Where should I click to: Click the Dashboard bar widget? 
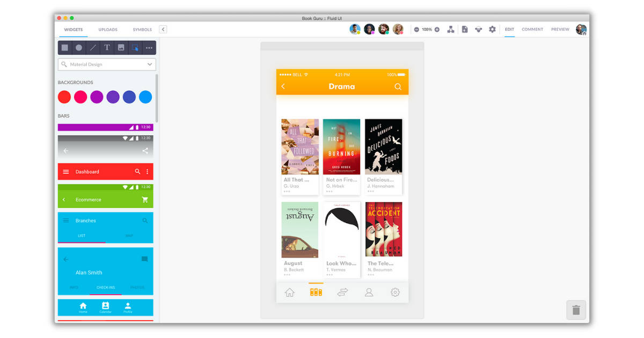[x=105, y=172]
